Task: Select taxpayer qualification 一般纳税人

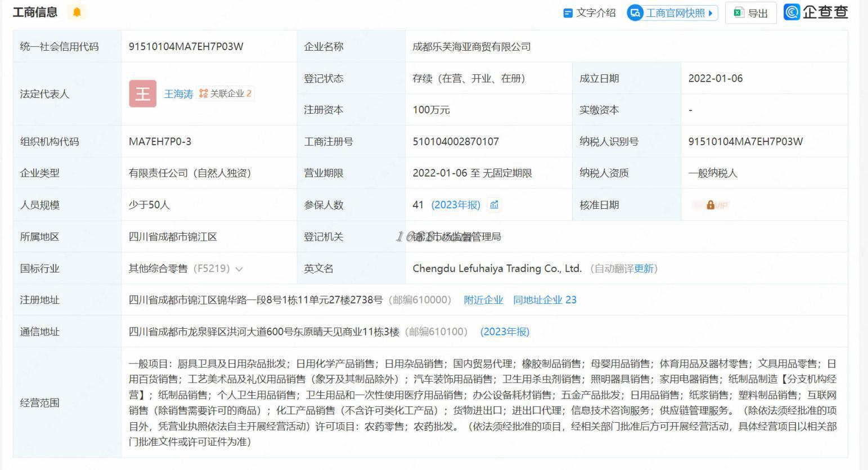Action: pos(713,173)
